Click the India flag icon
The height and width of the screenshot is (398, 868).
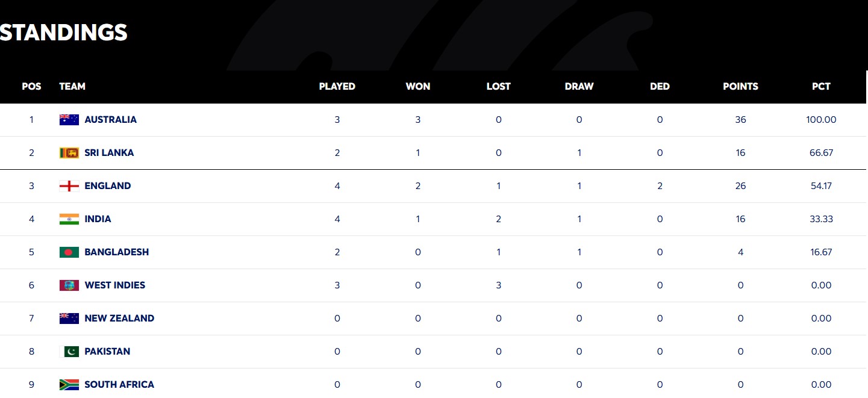click(69, 219)
